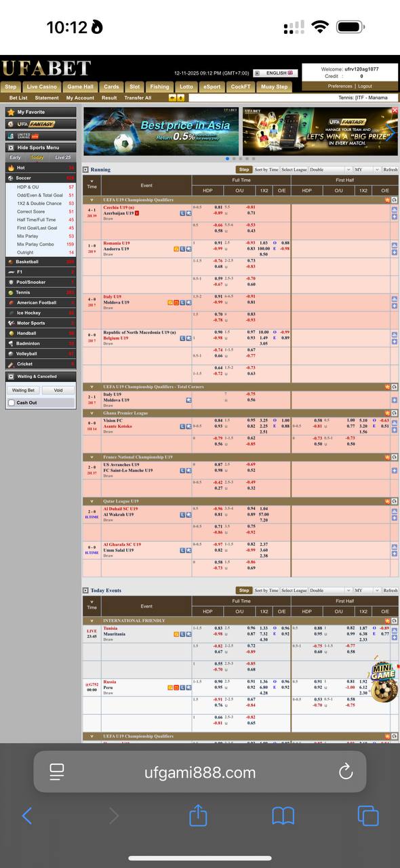Click the Hot flame icon
Viewport: 400px width, 868px height.
click(10, 167)
